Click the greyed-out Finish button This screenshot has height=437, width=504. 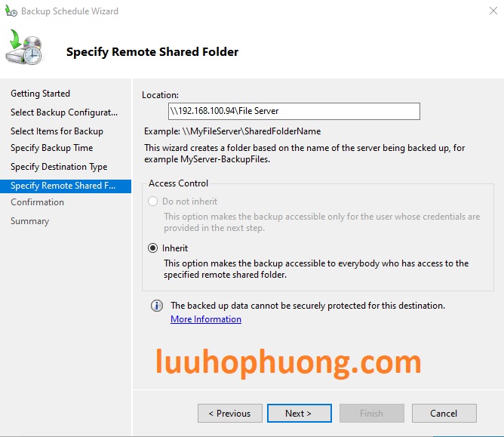(371, 413)
